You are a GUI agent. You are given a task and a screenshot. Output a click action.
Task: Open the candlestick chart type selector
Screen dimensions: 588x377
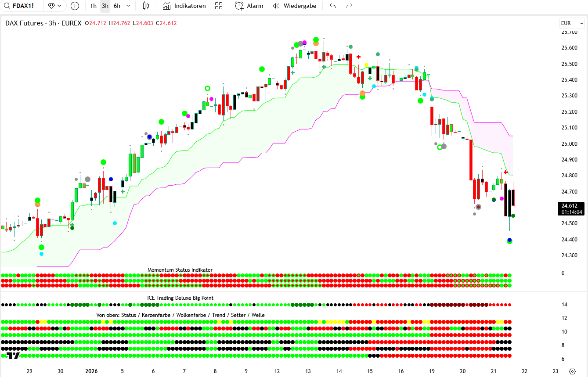click(x=146, y=6)
